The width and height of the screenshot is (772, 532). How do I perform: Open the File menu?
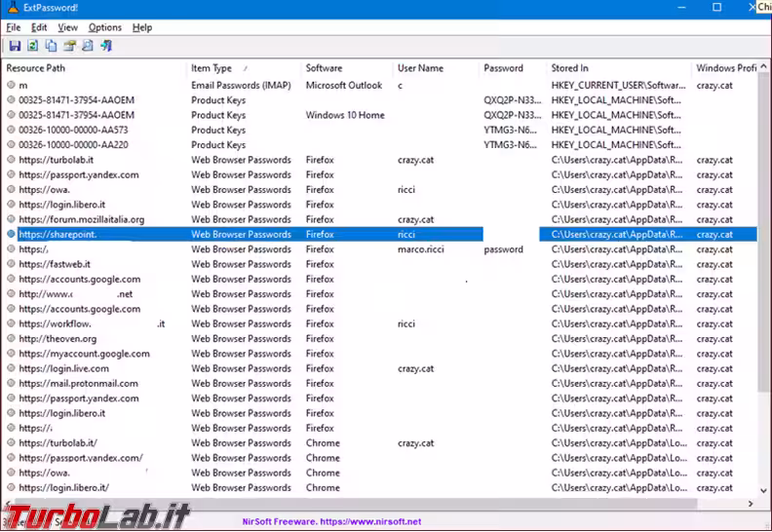14,27
